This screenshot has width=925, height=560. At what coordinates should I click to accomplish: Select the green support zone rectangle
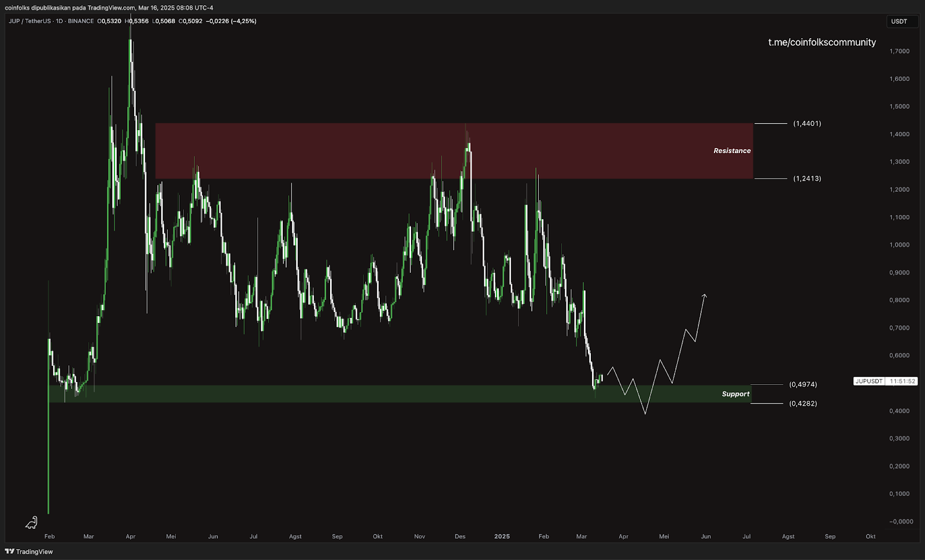pos(399,394)
